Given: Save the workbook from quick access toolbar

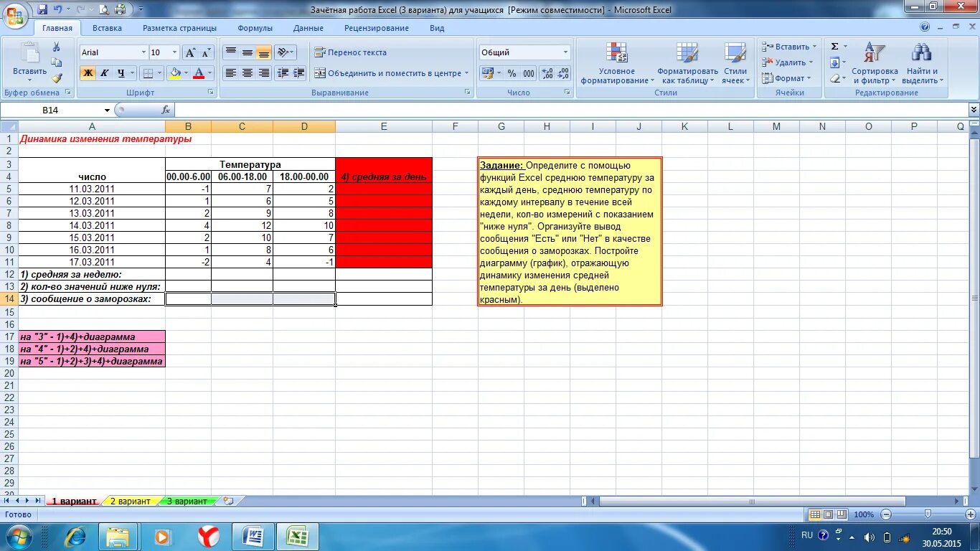Looking at the screenshot, I should 42,9.
